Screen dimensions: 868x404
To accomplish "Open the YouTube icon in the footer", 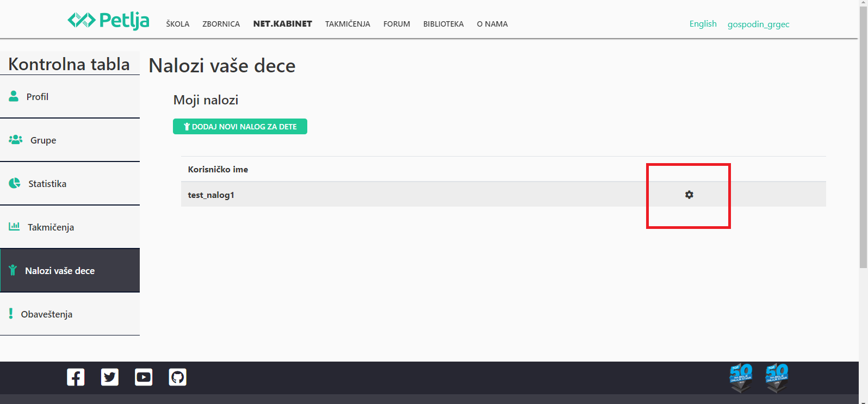I will click(x=144, y=377).
